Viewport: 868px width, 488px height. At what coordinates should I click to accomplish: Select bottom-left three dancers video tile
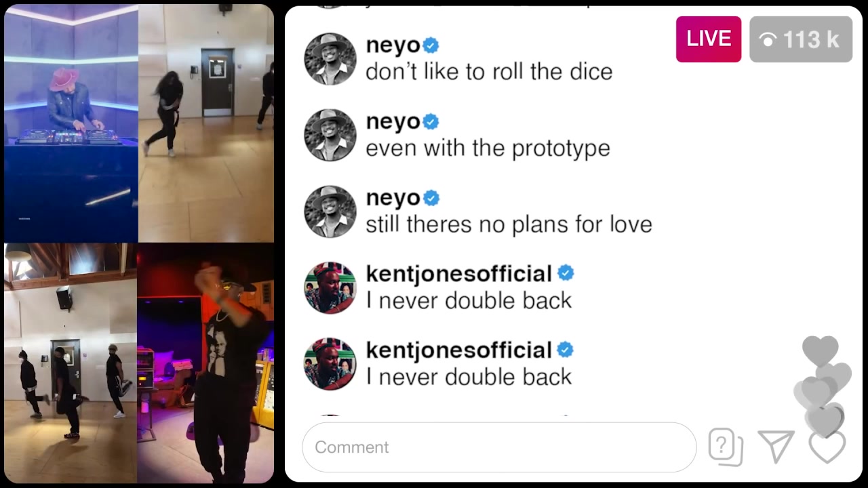71,363
